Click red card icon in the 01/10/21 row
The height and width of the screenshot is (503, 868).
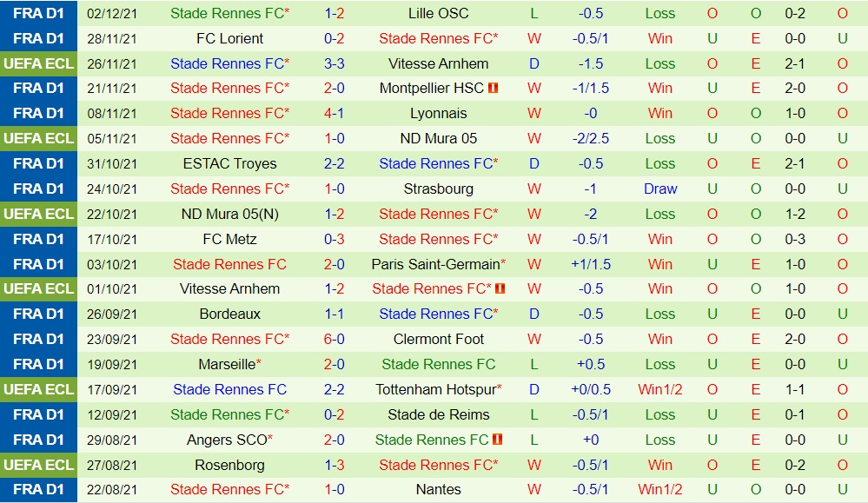coord(500,289)
